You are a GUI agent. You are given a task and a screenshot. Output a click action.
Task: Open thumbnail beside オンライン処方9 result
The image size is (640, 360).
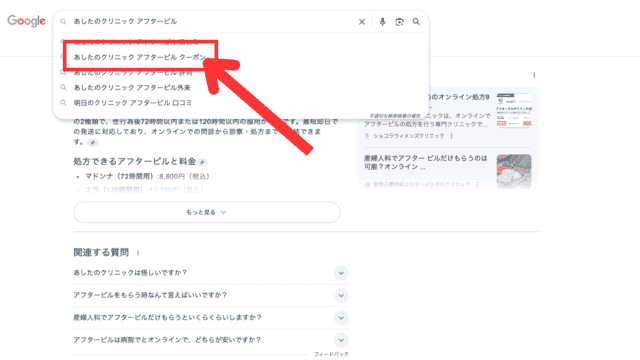(x=514, y=111)
